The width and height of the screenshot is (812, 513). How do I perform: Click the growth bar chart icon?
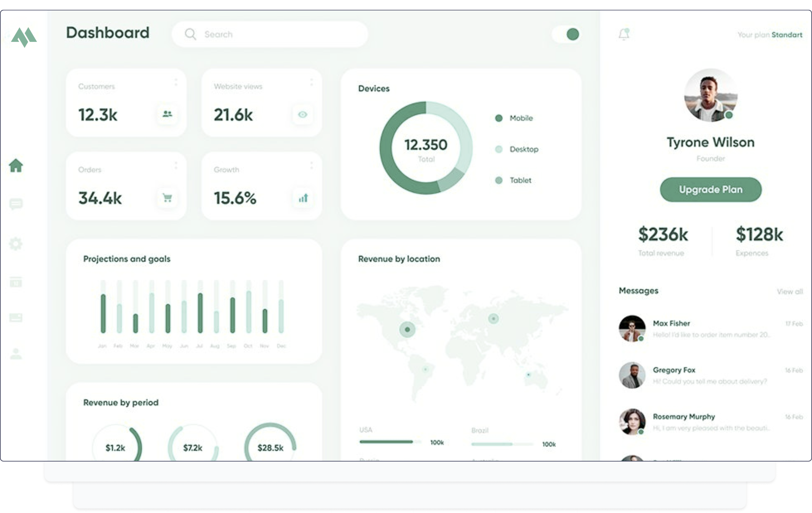coord(303,198)
